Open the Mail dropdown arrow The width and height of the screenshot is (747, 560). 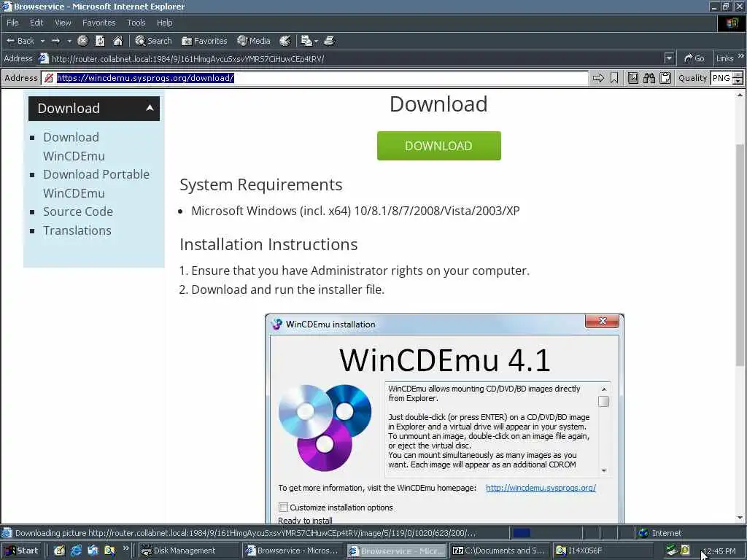coord(316,41)
